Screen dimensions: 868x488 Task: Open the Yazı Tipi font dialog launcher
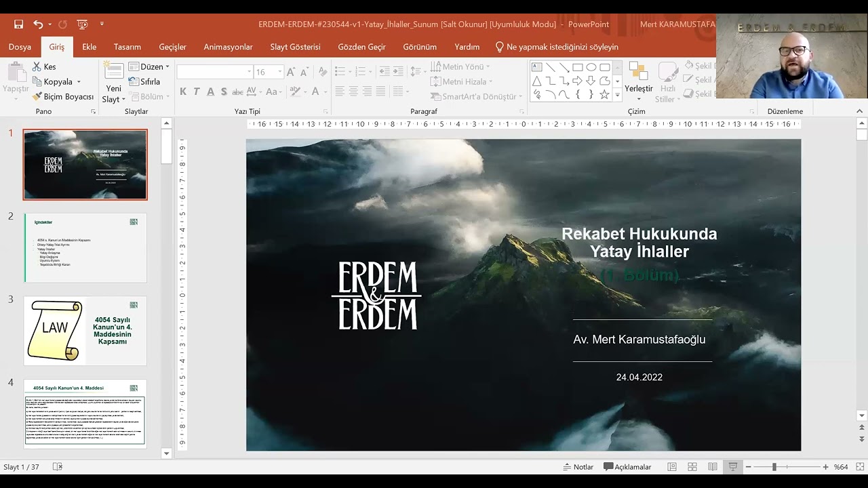pos(325,111)
